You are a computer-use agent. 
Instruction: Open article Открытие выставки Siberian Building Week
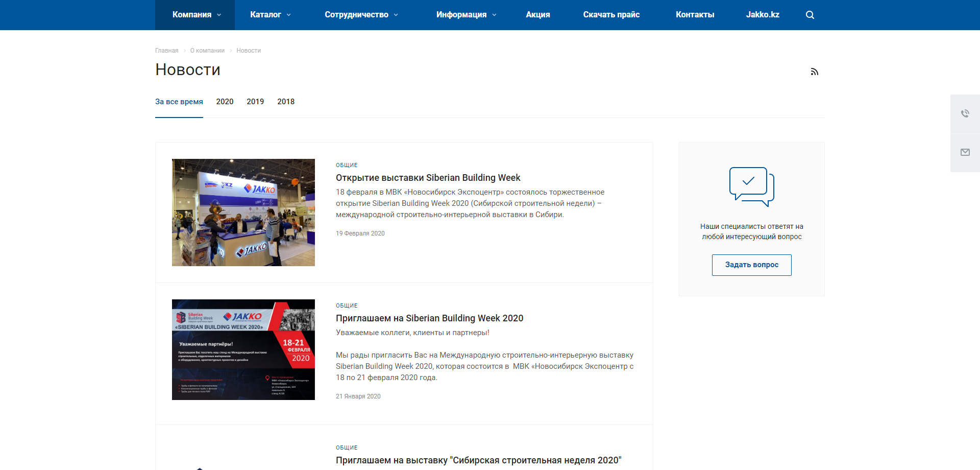[x=428, y=178]
